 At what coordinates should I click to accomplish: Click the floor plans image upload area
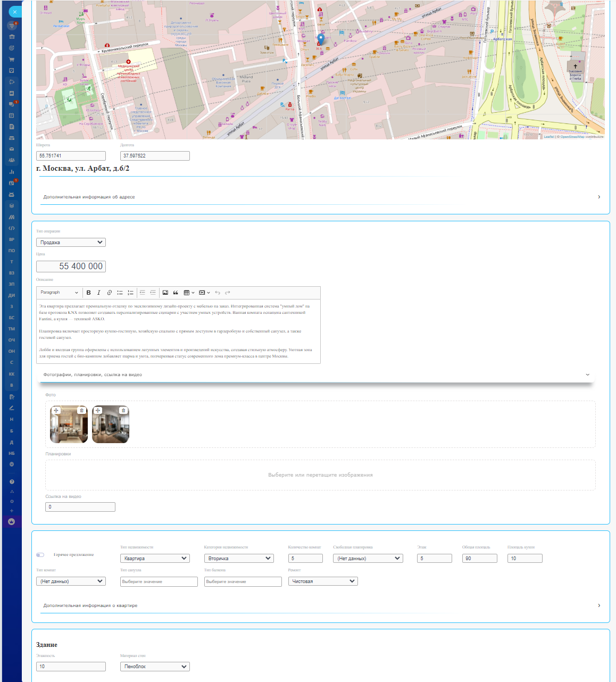(x=320, y=475)
